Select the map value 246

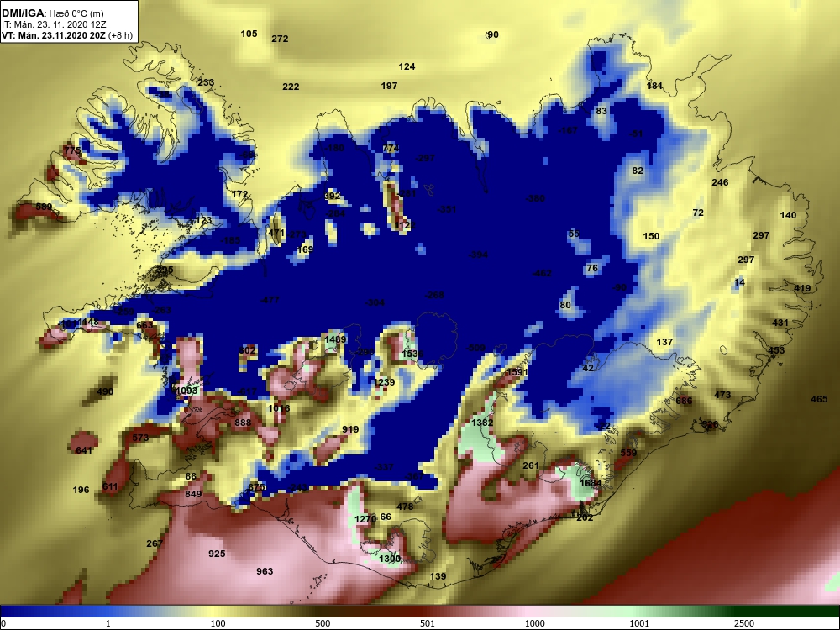tap(720, 182)
